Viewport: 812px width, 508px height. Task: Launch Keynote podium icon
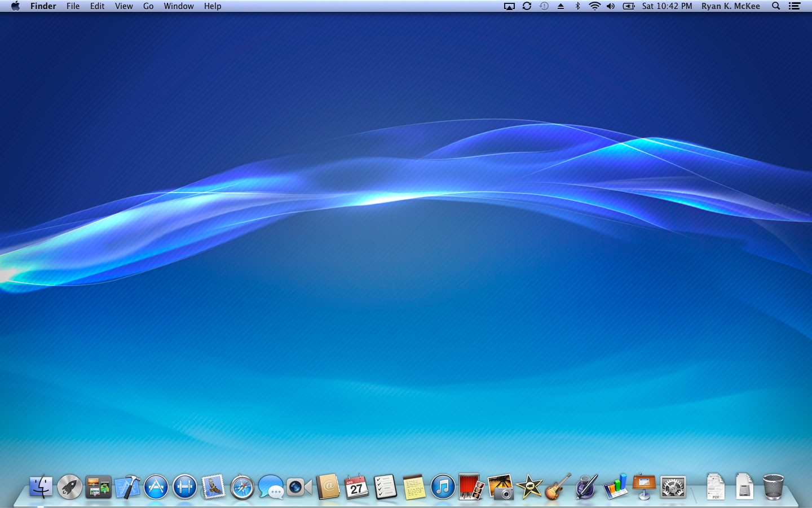(x=644, y=487)
